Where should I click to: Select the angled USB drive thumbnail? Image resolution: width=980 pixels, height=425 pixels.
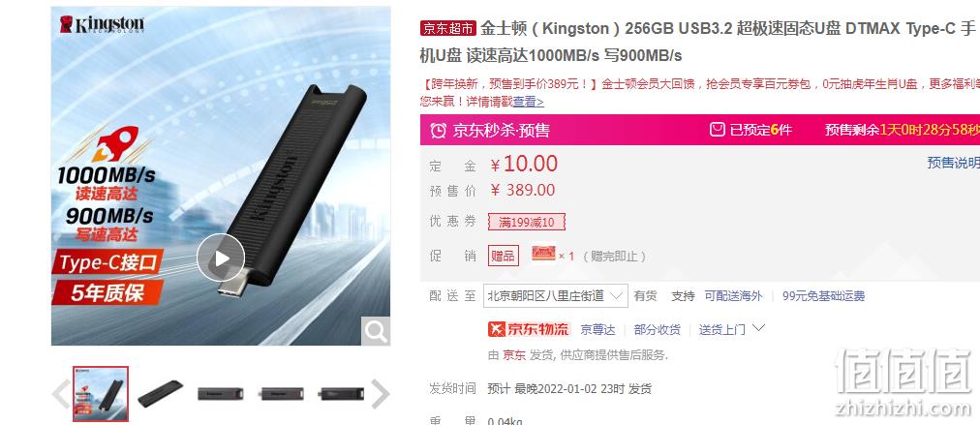click(161, 394)
